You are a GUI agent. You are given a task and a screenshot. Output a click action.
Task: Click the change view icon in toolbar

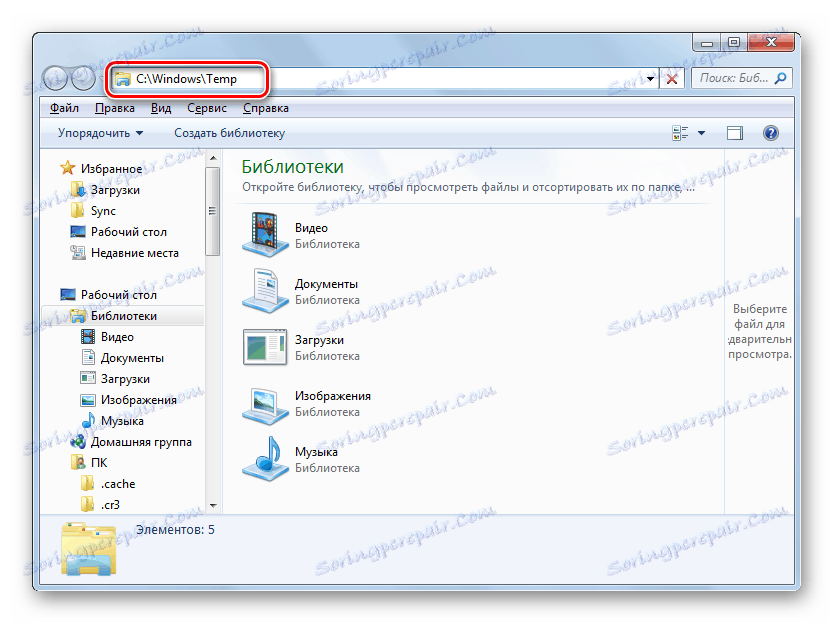pos(680,133)
